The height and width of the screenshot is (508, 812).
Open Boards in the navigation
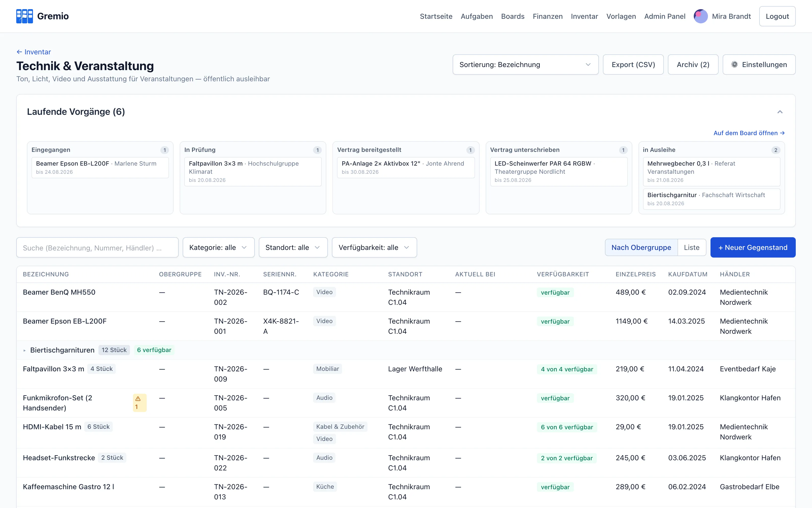[x=512, y=16]
